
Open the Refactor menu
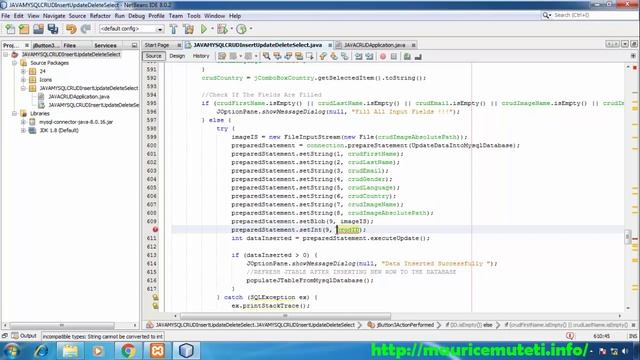[x=100, y=16]
